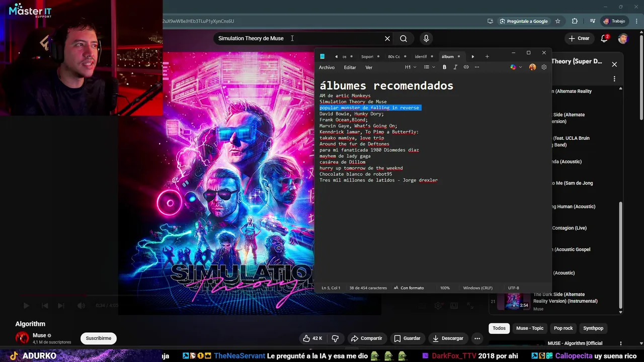Select the Todos filter chip

[499, 328]
